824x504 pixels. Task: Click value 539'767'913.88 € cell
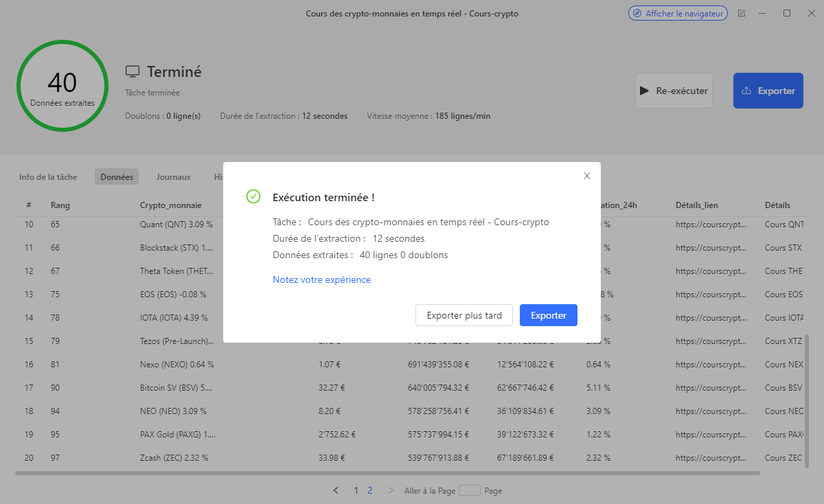click(439, 458)
